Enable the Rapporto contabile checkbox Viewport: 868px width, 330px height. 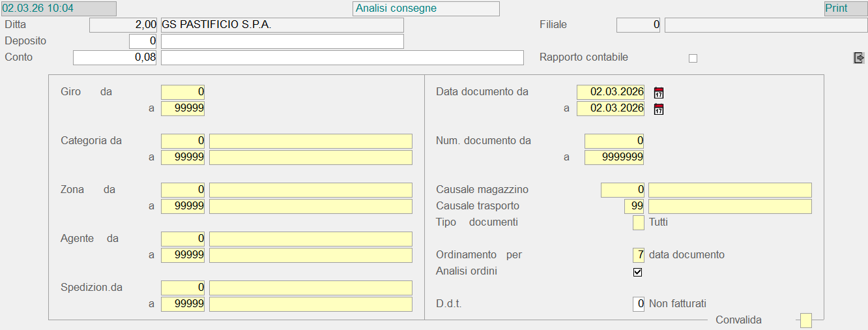(693, 58)
